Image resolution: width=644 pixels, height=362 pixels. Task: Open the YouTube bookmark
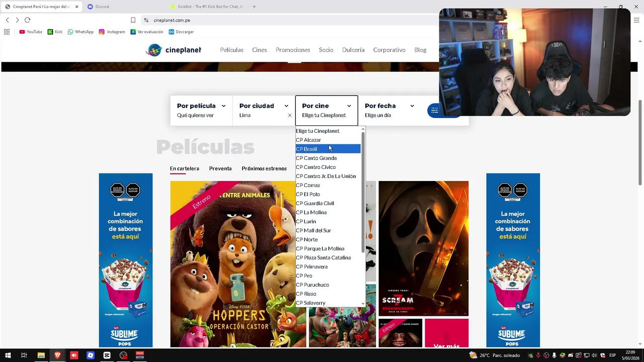(x=31, y=32)
